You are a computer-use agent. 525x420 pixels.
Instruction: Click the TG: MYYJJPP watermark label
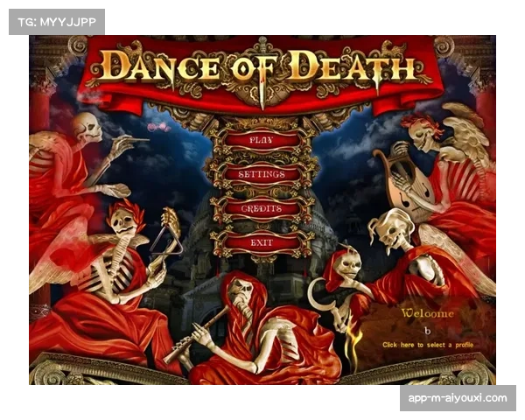pyautogui.click(x=56, y=21)
